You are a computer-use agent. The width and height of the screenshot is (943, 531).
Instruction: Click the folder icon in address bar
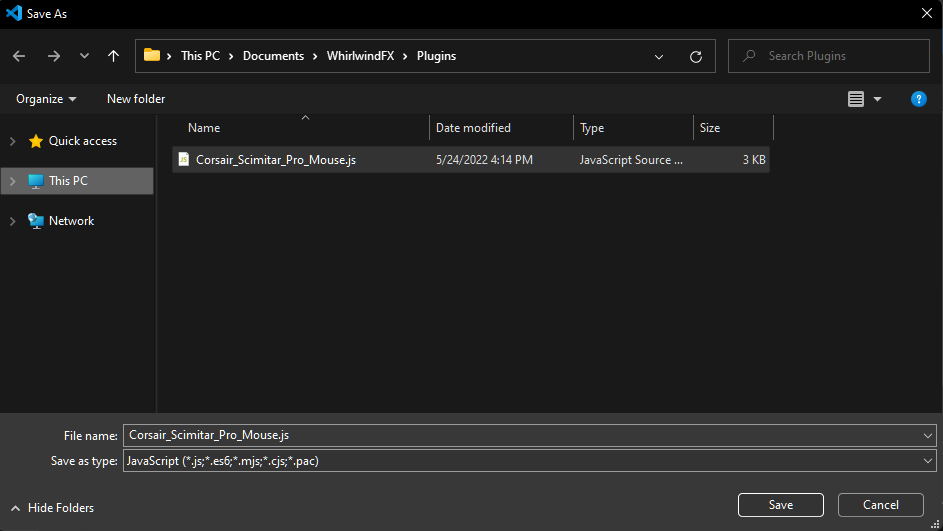pos(152,56)
